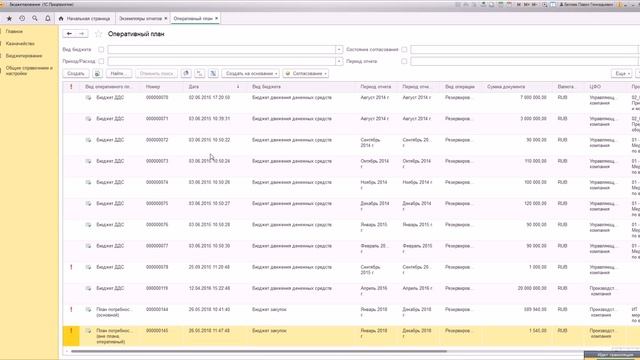Click the Номер column header

pos(164,87)
